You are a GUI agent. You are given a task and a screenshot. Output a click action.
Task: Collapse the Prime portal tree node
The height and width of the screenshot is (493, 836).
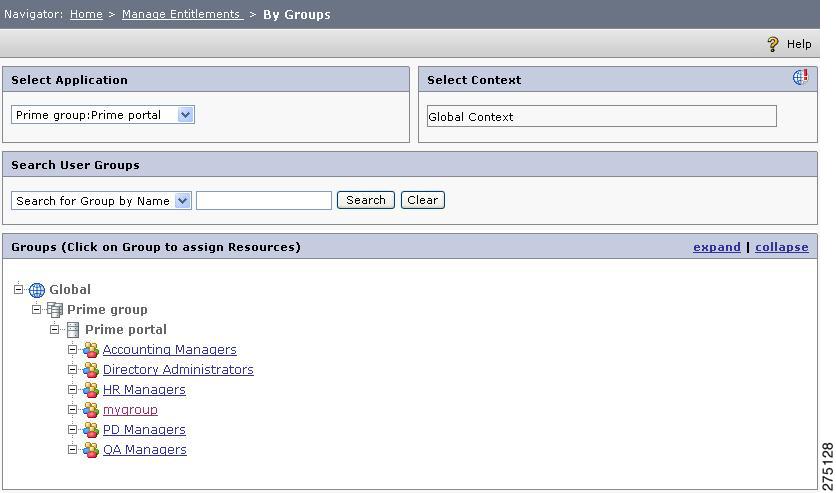tap(54, 329)
